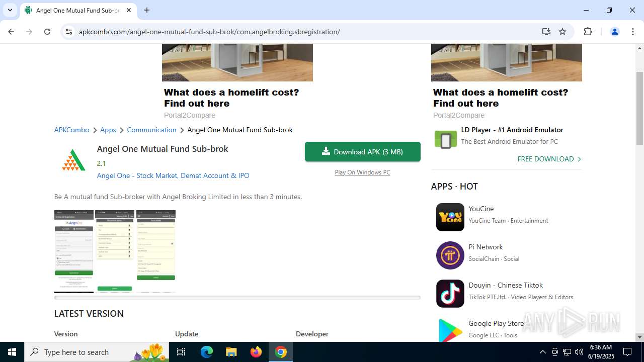Open Pi Network app title
This screenshot has width=644, height=362.
click(486, 247)
